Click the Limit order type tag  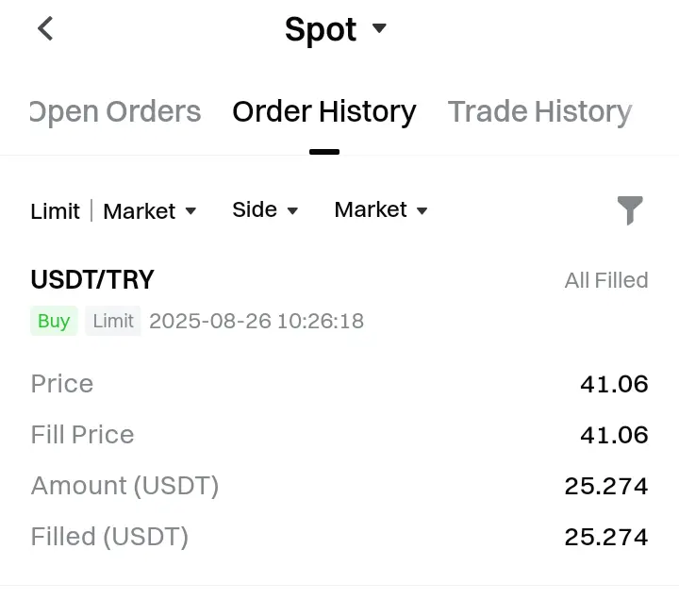(x=113, y=321)
